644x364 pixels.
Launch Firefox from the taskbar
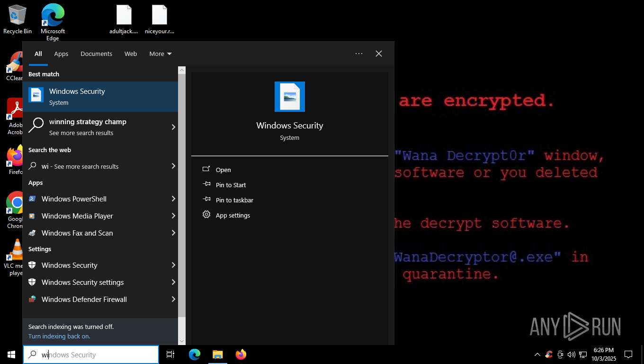241,355
